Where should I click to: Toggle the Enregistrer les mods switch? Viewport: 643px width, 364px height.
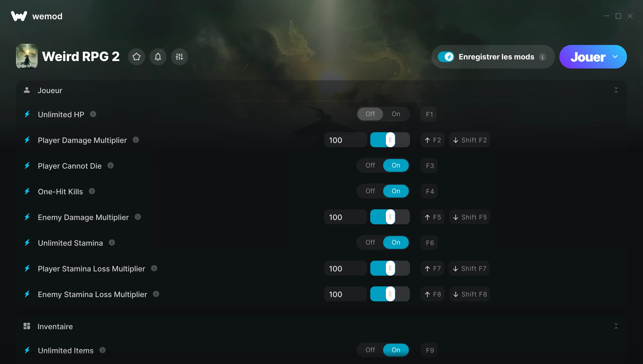(446, 57)
